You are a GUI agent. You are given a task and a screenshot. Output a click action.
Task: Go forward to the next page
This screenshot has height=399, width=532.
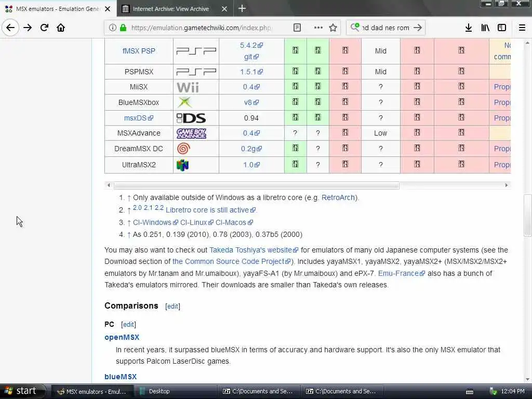coord(28,28)
